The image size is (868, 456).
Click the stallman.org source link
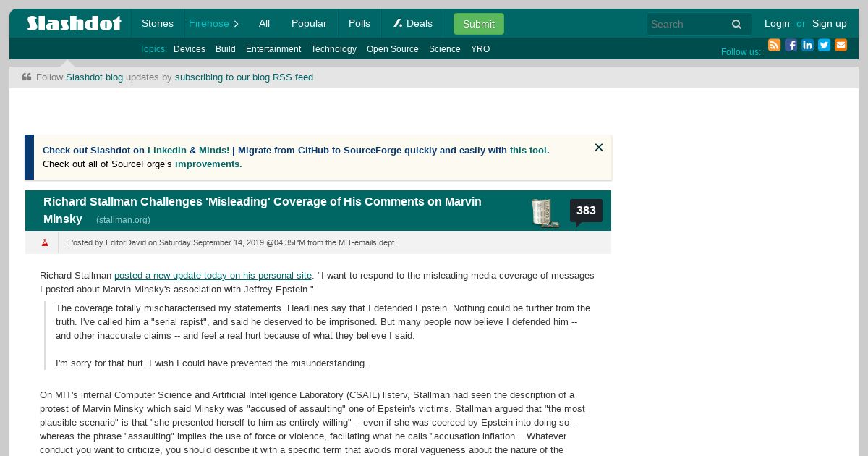coord(123,220)
